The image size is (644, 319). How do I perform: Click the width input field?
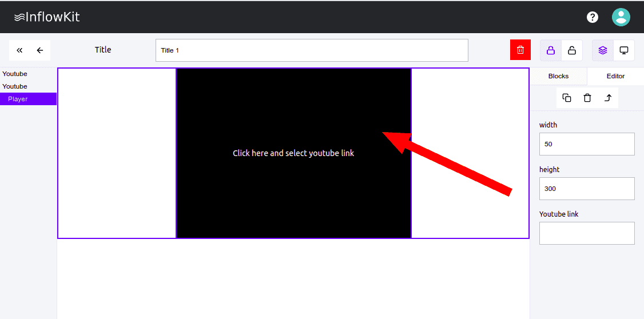coord(587,144)
